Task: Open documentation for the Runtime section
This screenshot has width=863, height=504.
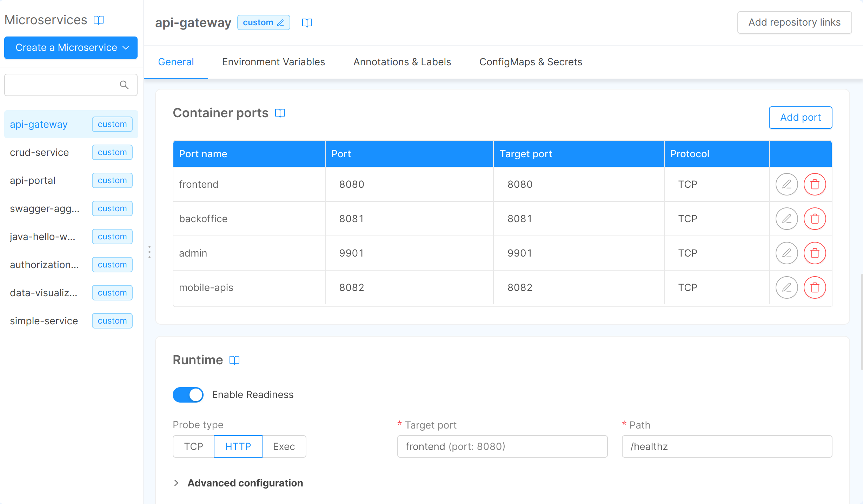Action: click(x=234, y=360)
